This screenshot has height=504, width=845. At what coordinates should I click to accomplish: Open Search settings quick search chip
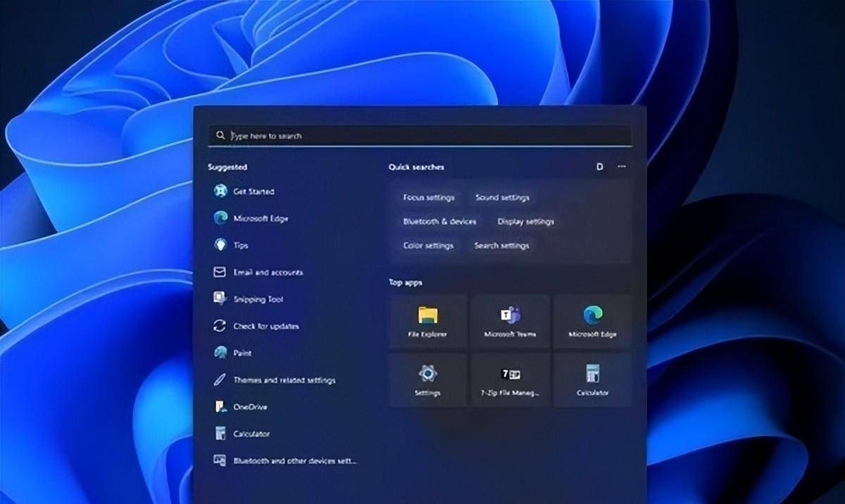(x=501, y=246)
